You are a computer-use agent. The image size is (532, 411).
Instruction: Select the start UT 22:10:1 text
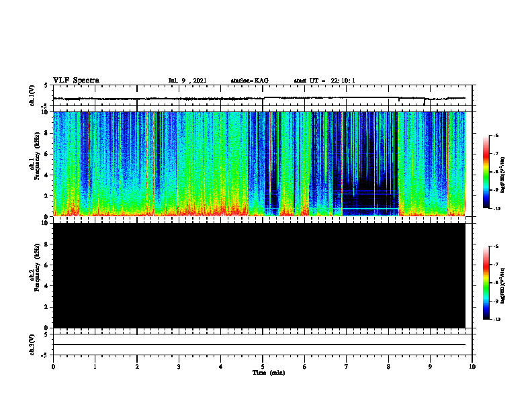pos(324,81)
